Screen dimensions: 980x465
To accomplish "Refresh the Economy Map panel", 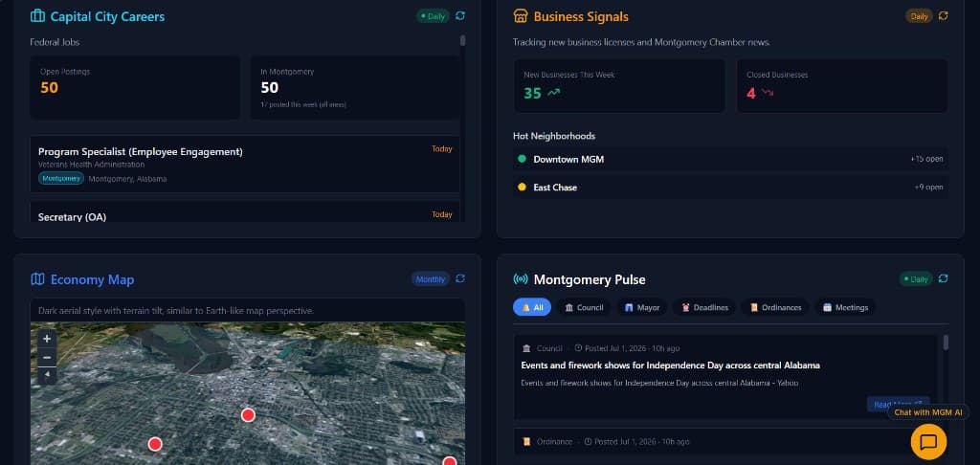I will (x=460, y=278).
